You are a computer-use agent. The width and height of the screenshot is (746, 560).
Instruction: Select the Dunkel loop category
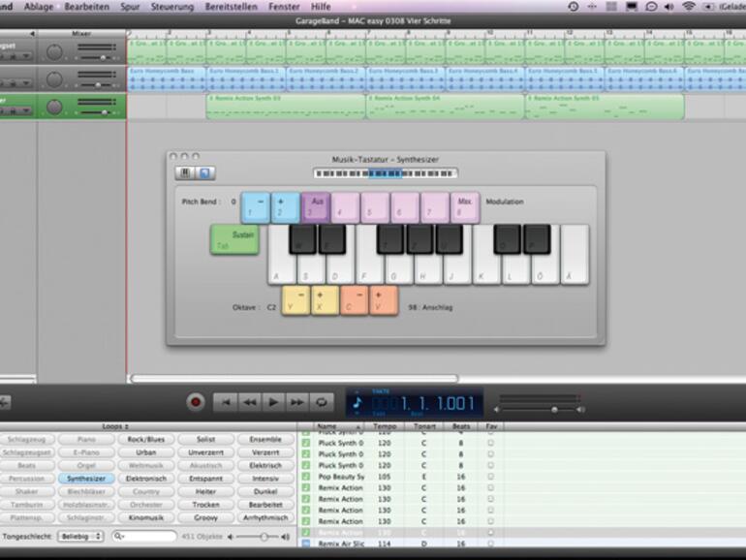pos(265,491)
